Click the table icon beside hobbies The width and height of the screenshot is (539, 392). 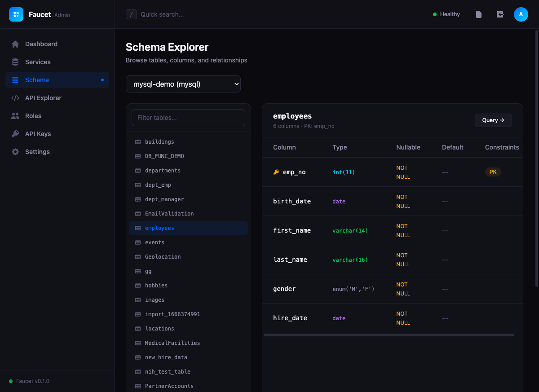click(x=138, y=286)
